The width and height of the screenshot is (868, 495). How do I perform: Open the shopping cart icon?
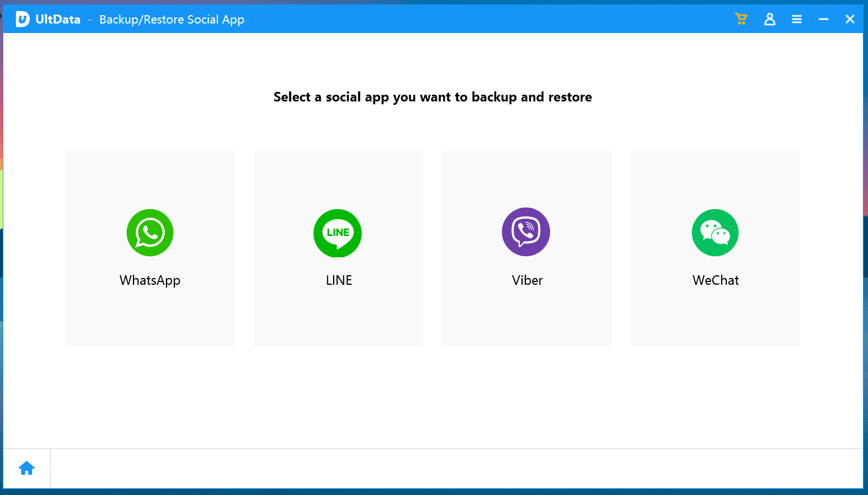741,19
